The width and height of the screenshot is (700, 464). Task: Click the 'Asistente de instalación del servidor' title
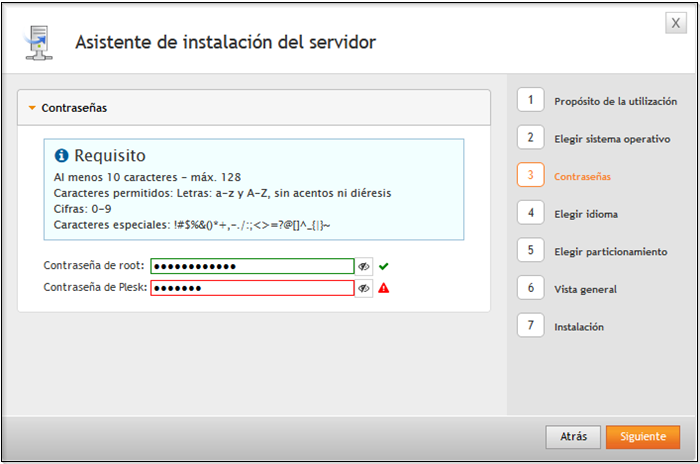point(225,42)
